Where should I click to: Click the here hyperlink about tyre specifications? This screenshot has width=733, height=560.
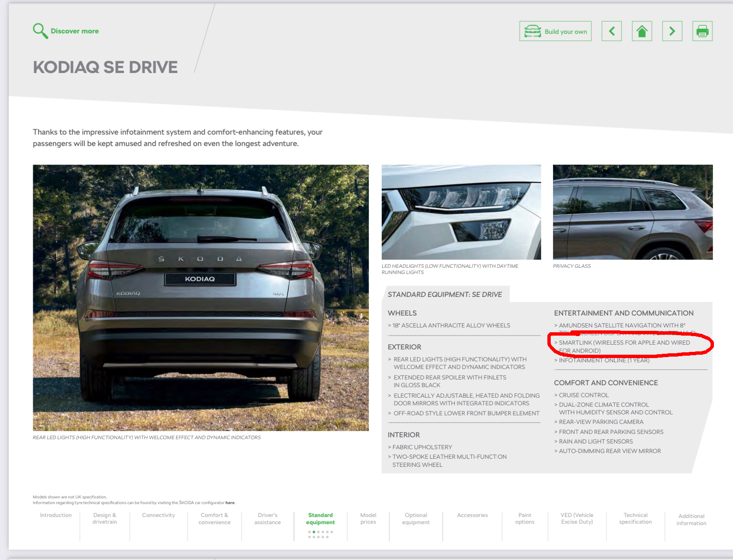tap(230, 502)
